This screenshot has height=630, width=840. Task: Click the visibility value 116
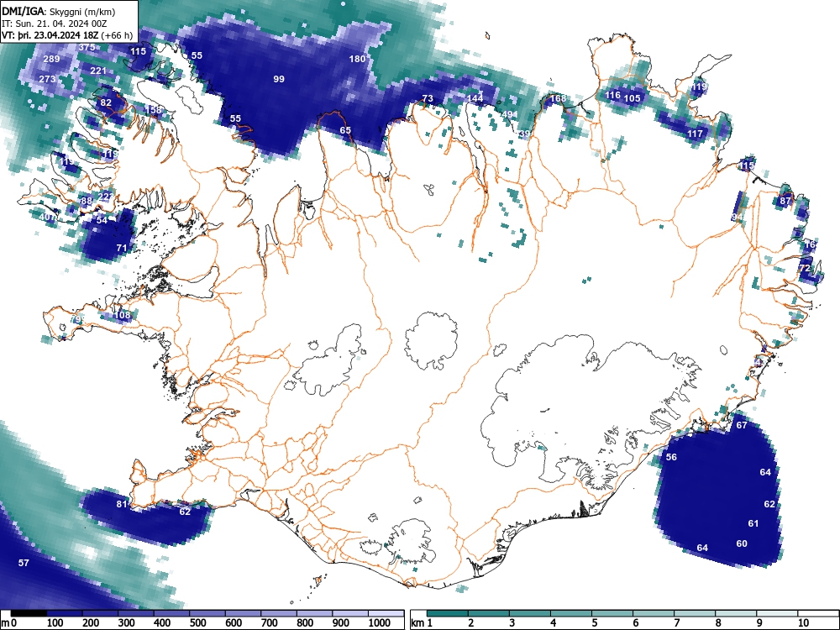coord(612,95)
